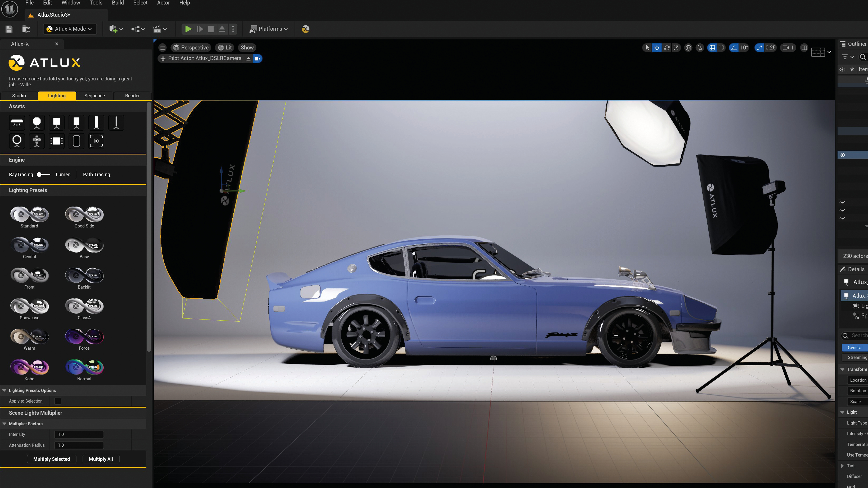The image size is (868, 488).
Task: Click the Atlux logo panel icon
Action: pos(16,62)
